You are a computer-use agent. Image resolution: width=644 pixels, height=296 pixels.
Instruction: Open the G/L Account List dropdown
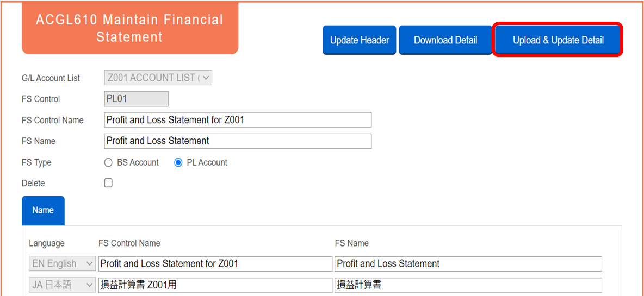158,78
